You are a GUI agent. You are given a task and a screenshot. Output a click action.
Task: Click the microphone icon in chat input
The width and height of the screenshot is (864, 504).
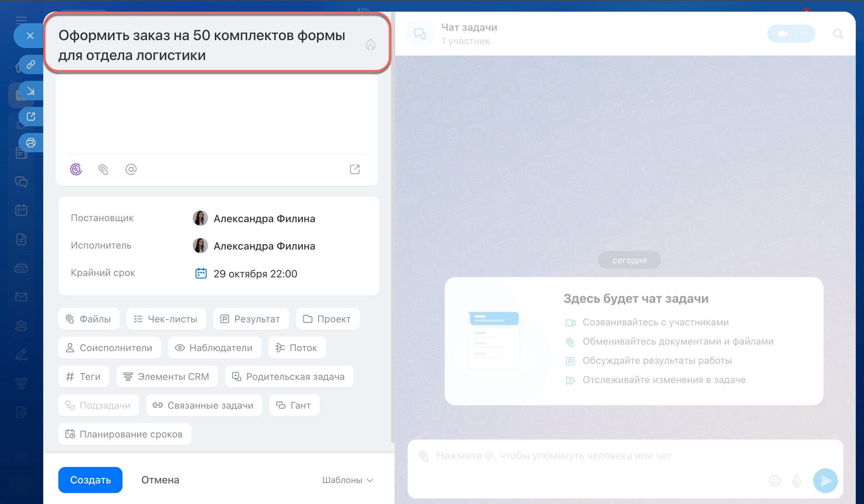[796, 480]
